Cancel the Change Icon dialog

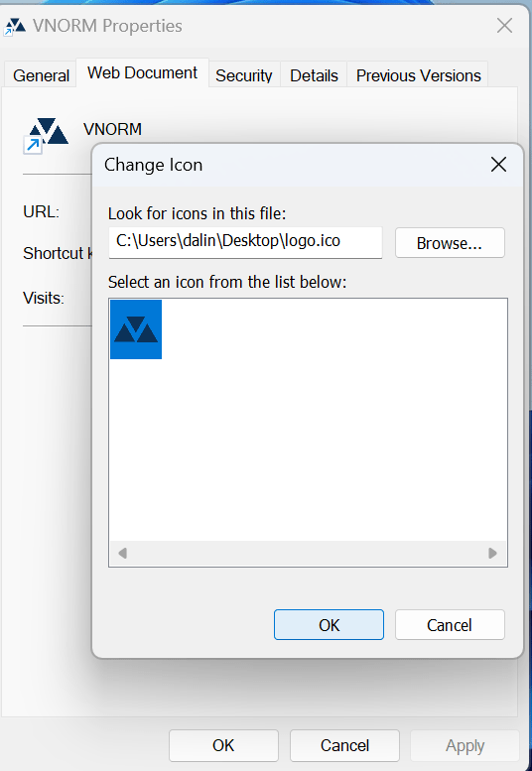point(450,625)
